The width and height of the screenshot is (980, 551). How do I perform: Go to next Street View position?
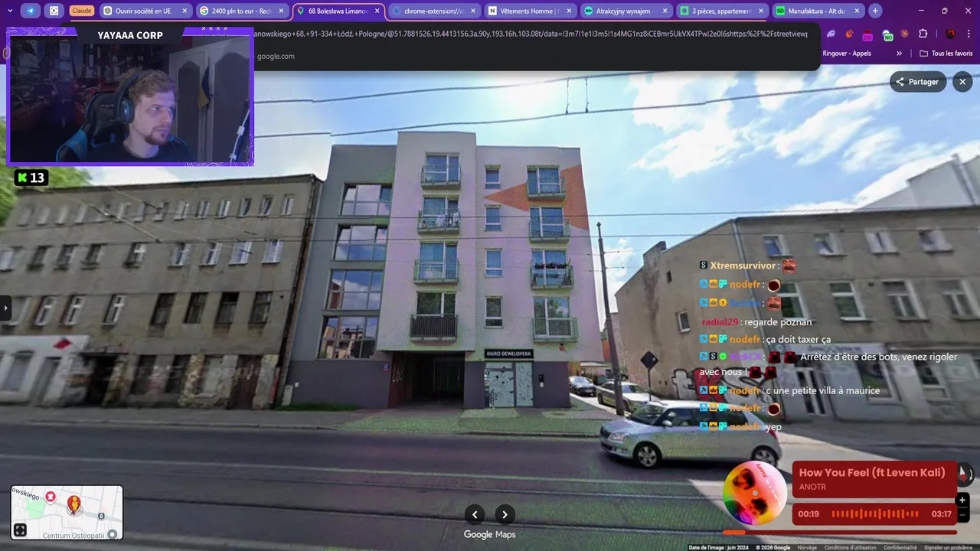click(x=505, y=514)
